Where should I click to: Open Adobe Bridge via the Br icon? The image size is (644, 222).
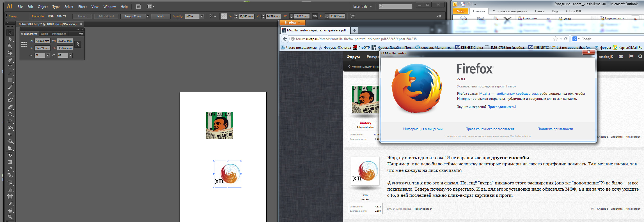point(138,6)
